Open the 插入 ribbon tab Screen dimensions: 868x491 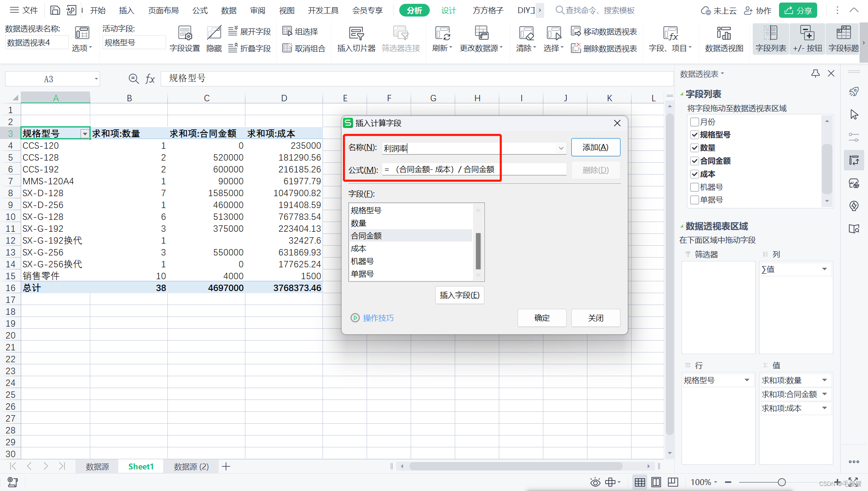[x=126, y=10]
